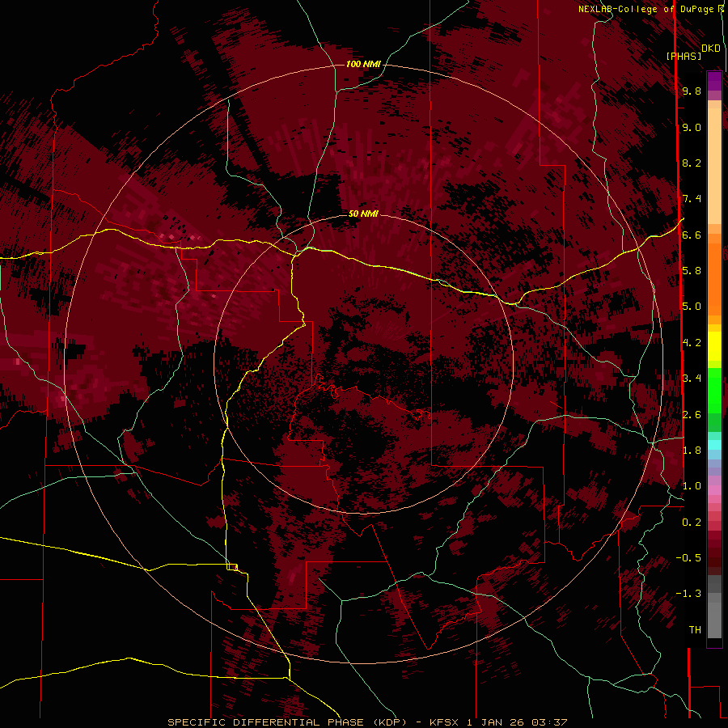Image resolution: width=728 pixels, height=728 pixels.
Task: Click the 8.2 legend value
Action: point(692,163)
